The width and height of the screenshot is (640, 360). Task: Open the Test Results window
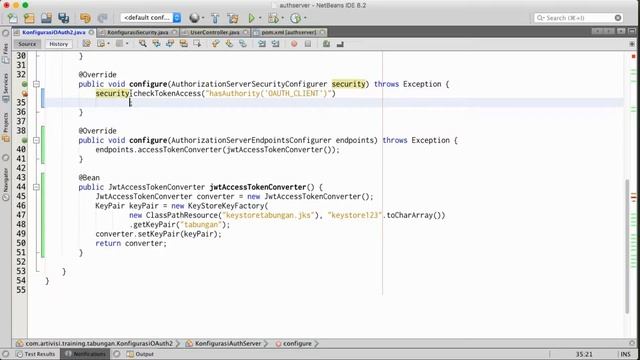(36, 354)
